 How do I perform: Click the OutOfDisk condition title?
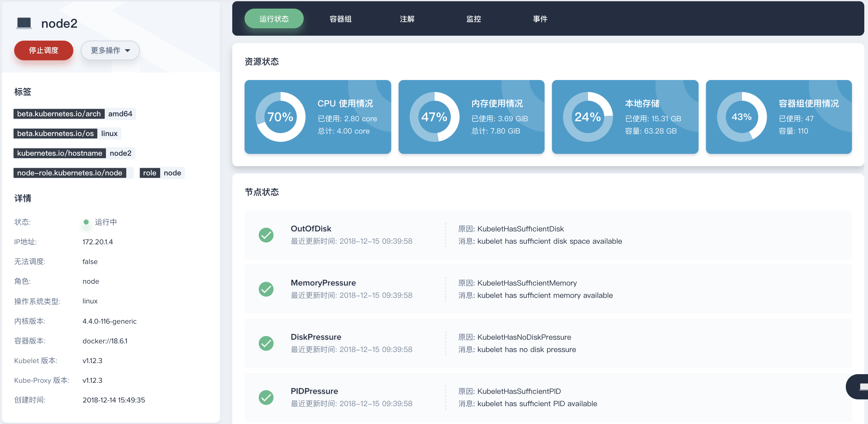[x=311, y=229]
